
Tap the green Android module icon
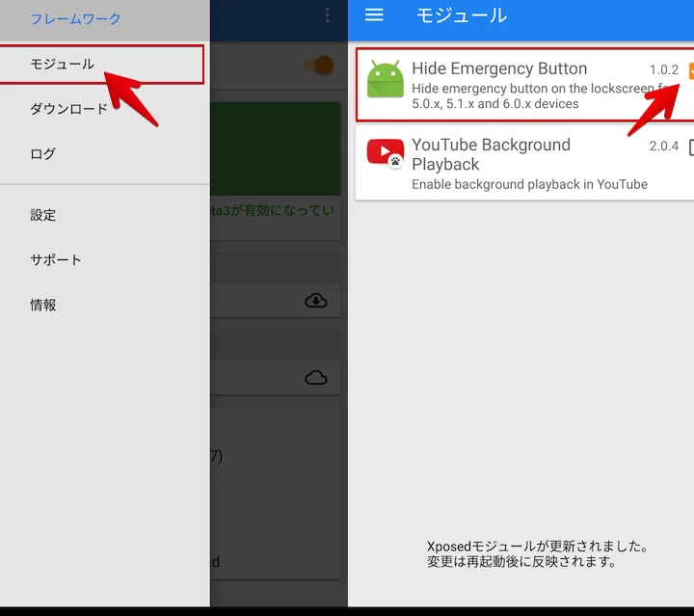[386, 79]
